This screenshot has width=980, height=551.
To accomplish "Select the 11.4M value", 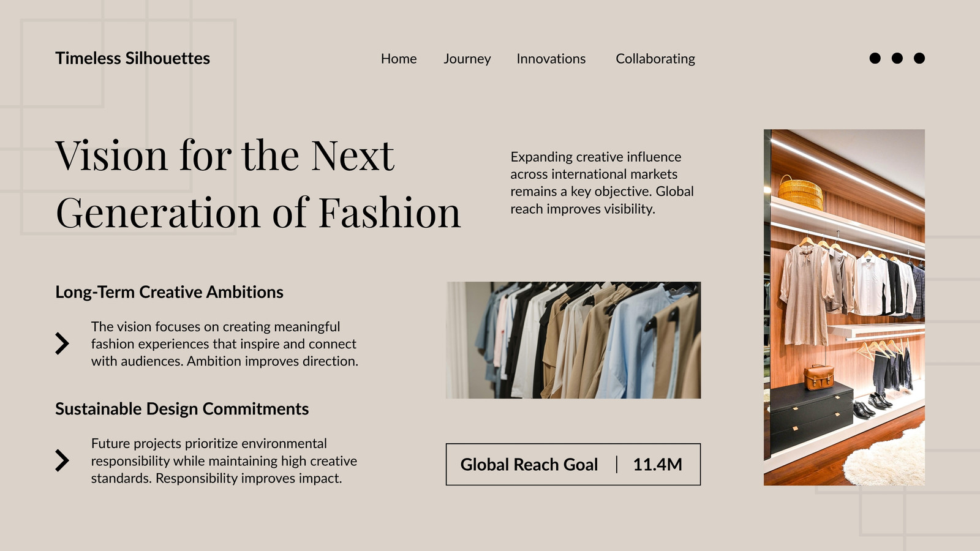I will [657, 465].
